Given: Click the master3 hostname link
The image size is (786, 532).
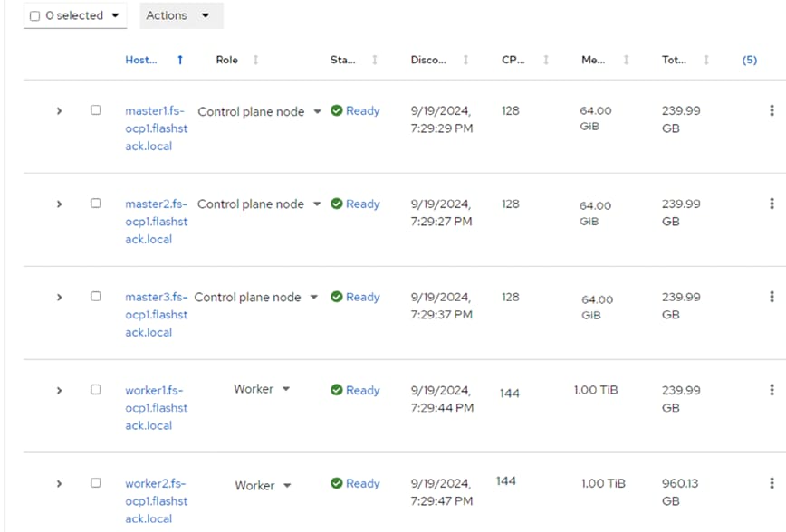Looking at the screenshot, I should [157, 314].
